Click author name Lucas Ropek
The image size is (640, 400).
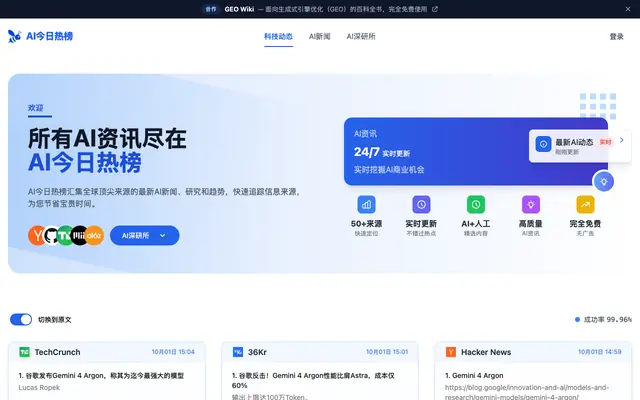point(39,387)
